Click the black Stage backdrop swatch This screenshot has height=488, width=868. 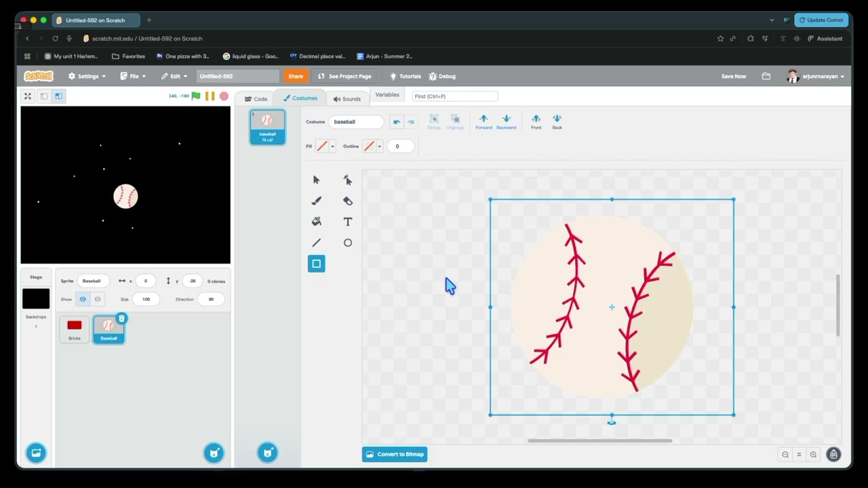[x=36, y=298]
